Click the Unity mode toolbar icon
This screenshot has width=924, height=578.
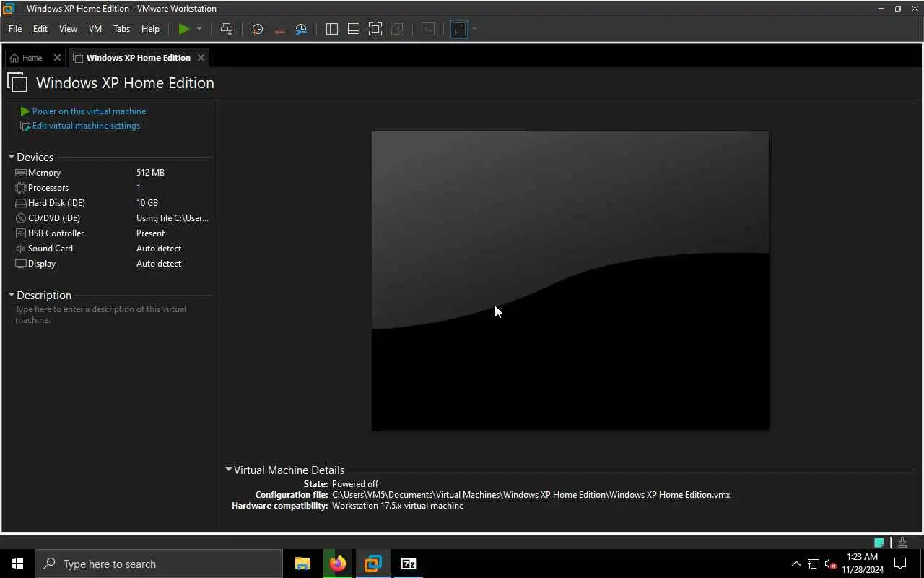pos(397,29)
